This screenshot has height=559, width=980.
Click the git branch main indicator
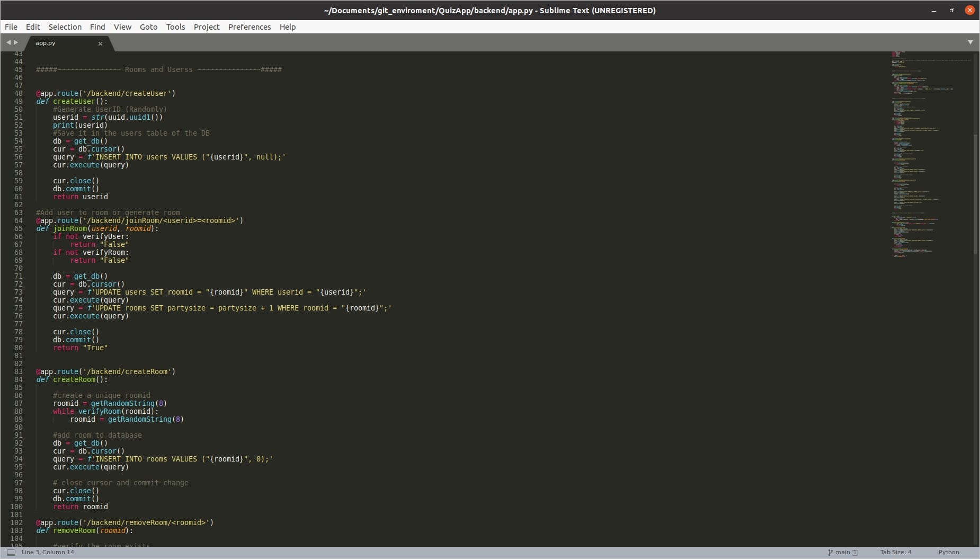pos(842,552)
